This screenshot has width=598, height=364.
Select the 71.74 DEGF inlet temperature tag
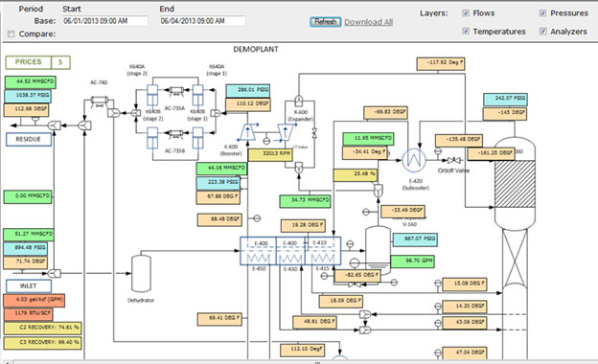[x=26, y=262]
